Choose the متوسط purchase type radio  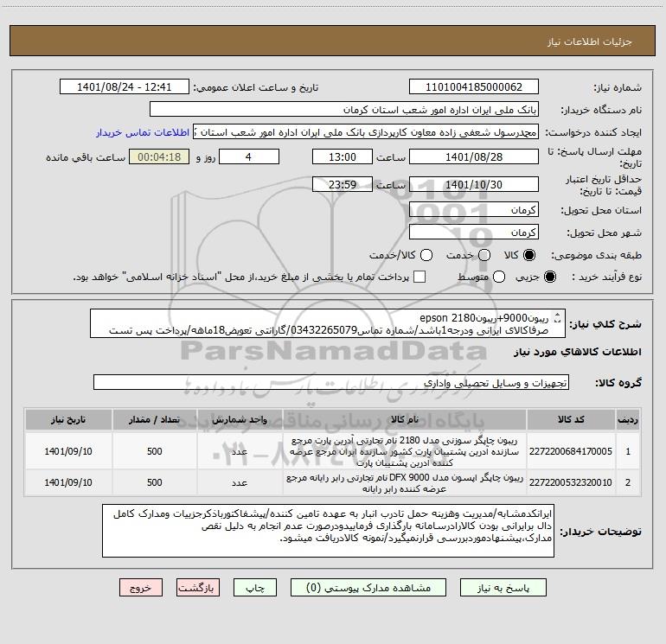click(x=499, y=277)
